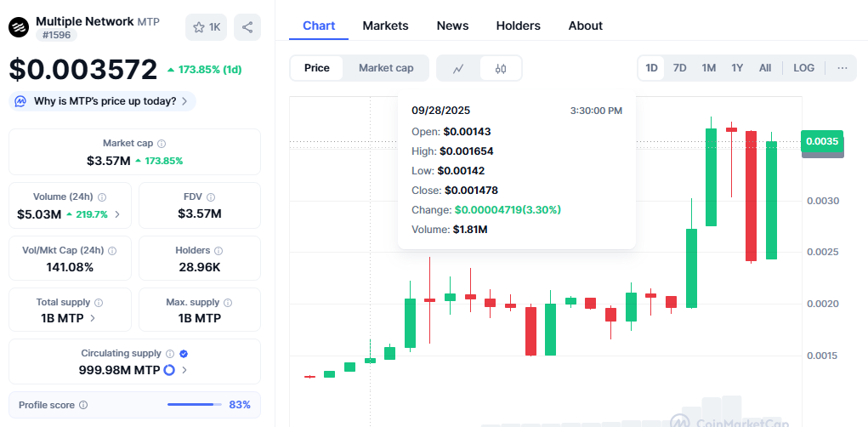The image size is (868, 427).
Task: Click Market cap info icon
Action: pos(162,144)
